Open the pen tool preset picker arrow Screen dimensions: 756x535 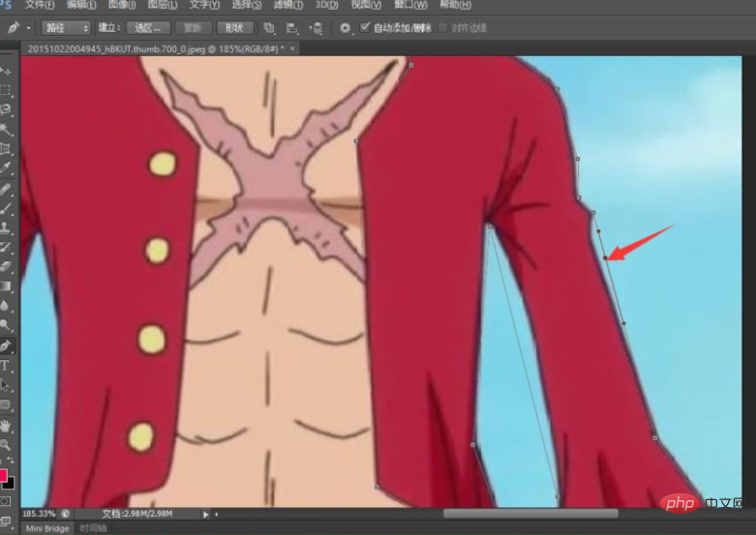(x=28, y=28)
